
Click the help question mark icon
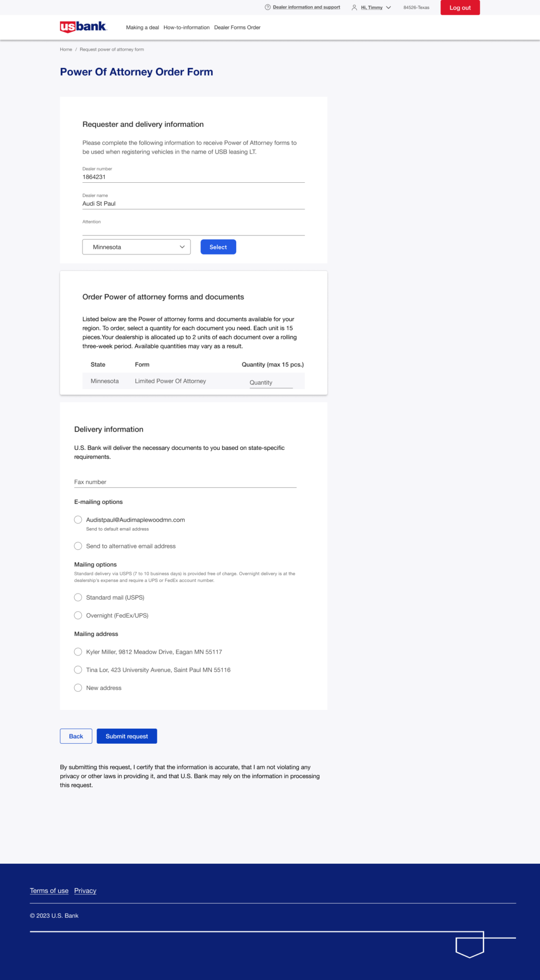pos(268,7)
